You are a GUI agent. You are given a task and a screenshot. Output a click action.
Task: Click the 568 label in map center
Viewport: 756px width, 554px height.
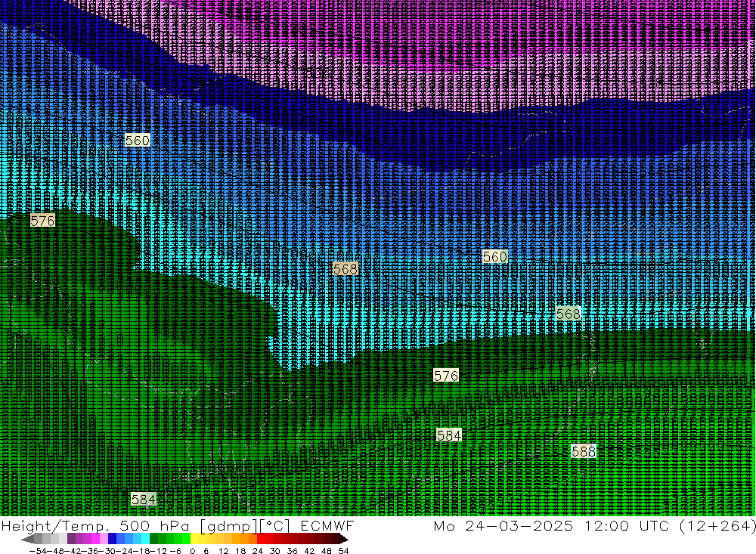(345, 269)
